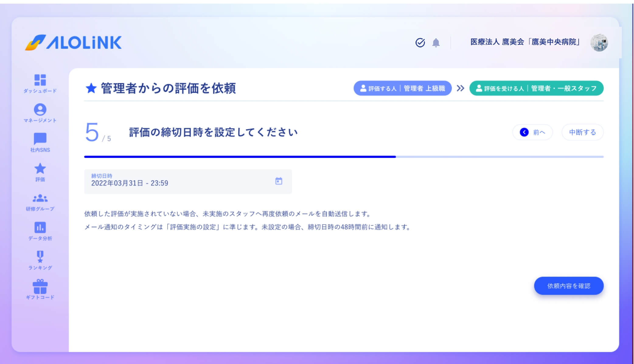The image size is (634, 364).
Task: Select the マネージメント icon
Action: pyautogui.click(x=40, y=112)
